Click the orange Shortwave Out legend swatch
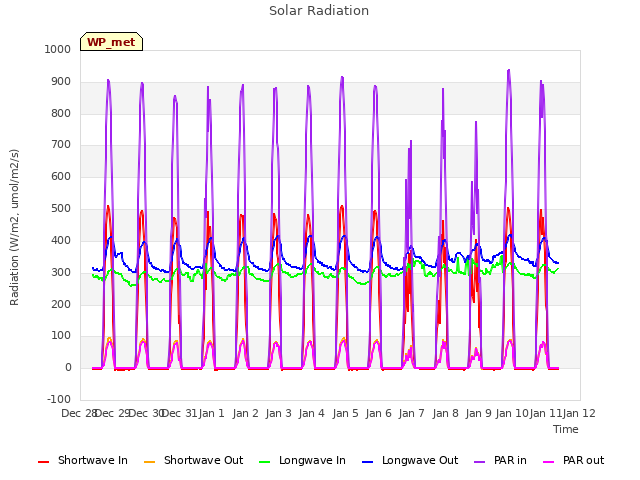 [150, 462]
